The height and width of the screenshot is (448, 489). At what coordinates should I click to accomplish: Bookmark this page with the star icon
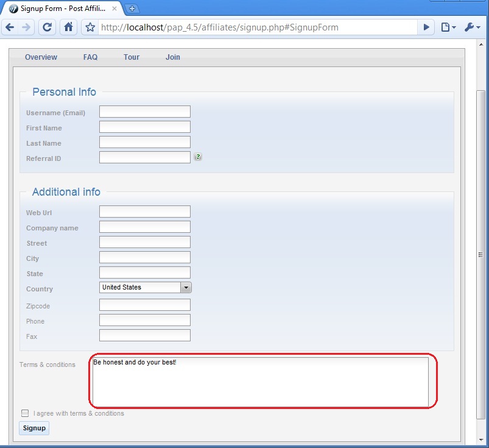(x=90, y=27)
